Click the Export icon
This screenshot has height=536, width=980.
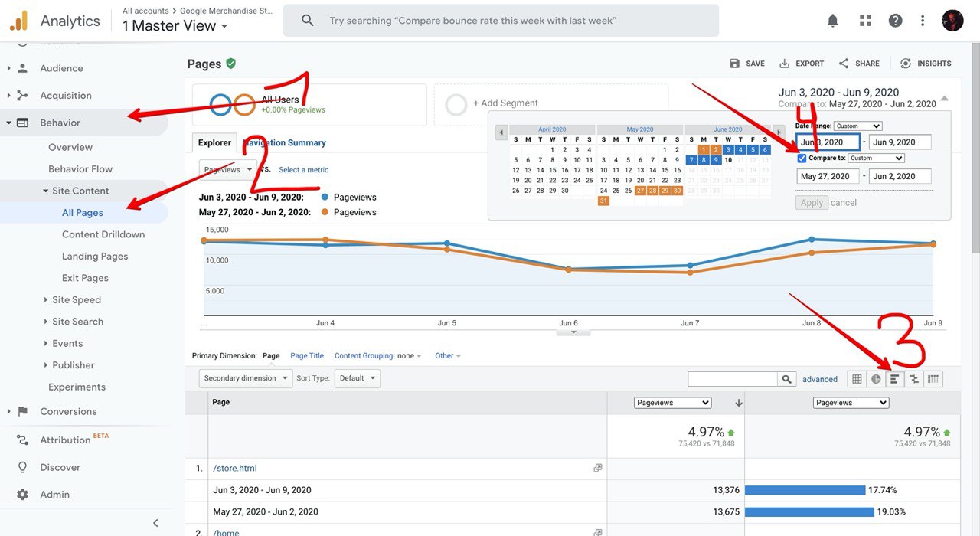pyautogui.click(x=785, y=64)
